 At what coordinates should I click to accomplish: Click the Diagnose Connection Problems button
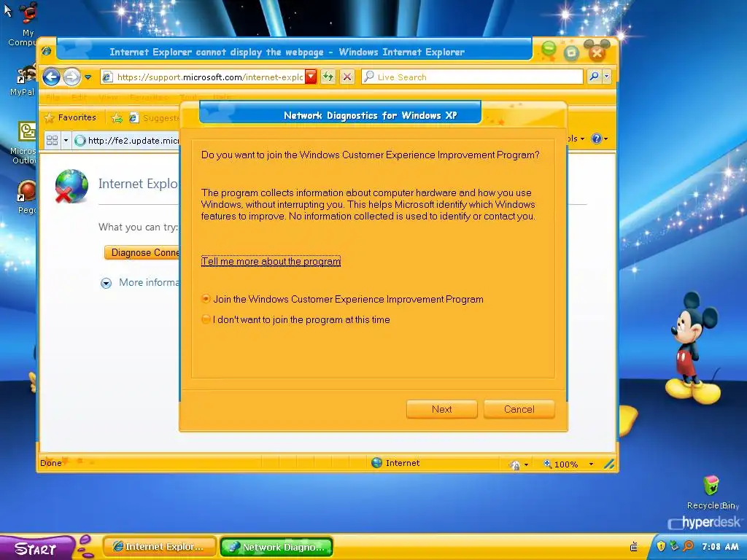(142, 252)
